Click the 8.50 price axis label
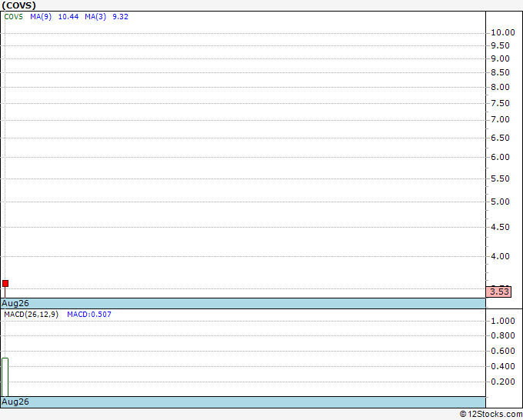The height and width of the screenshot is (420, 523). click(500, 72)
